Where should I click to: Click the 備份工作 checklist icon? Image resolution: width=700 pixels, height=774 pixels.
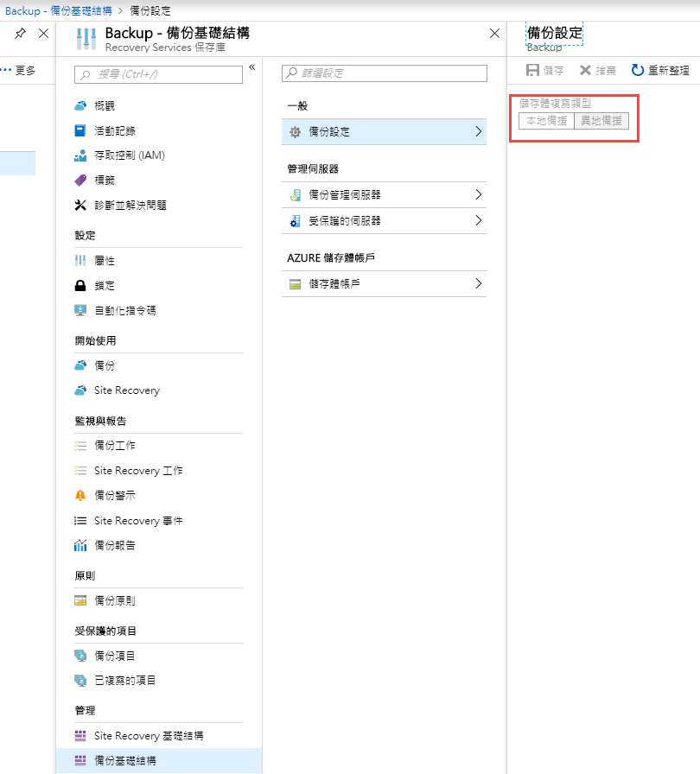(80, 445)
